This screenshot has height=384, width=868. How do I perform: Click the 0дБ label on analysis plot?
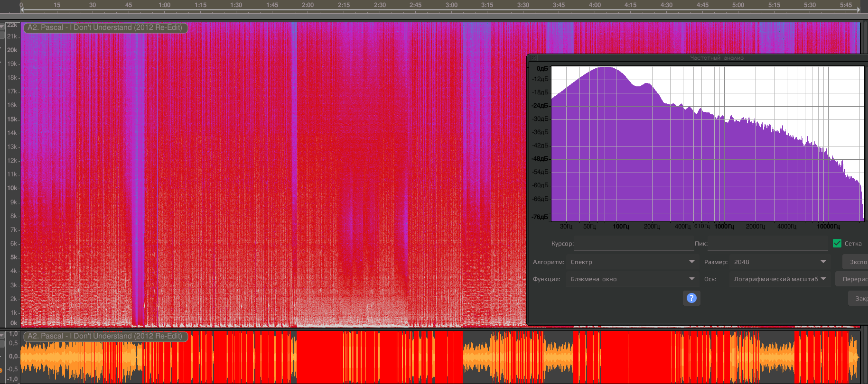542,69
